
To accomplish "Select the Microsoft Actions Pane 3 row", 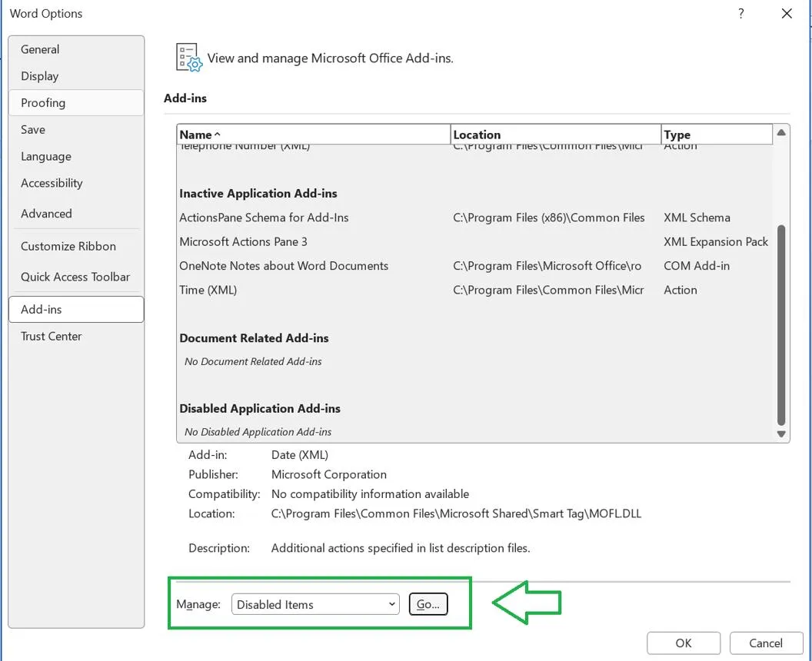I will [474, 242].
